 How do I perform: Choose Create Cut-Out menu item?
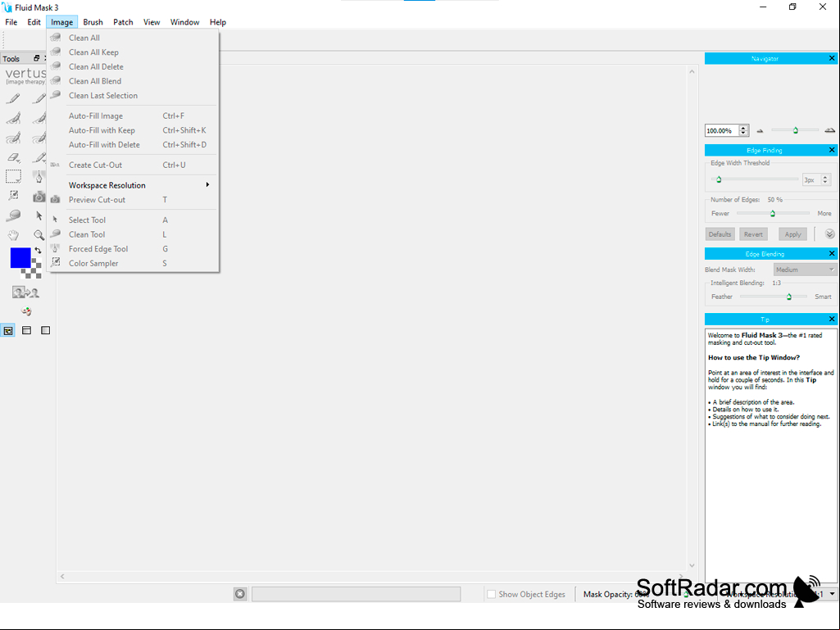pos(134,165)
